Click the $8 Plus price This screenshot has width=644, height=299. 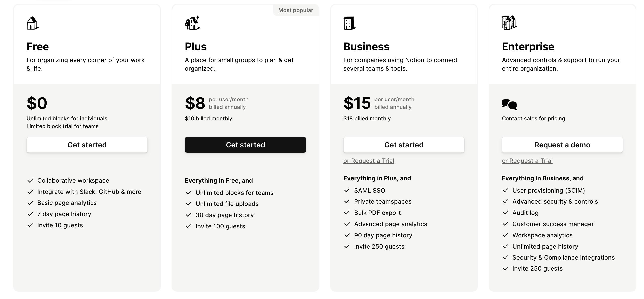[x=195, y=103]
